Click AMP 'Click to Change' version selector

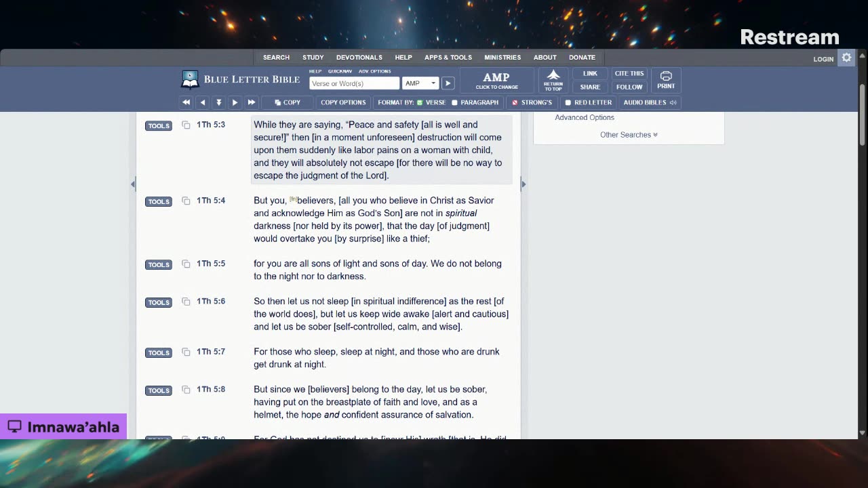tap(496, 80)
